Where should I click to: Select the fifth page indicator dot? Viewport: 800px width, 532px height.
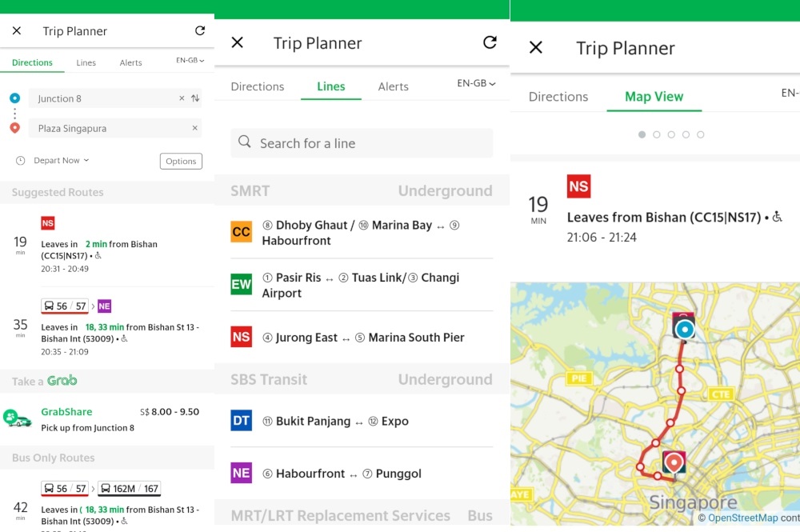coord(701,134)
